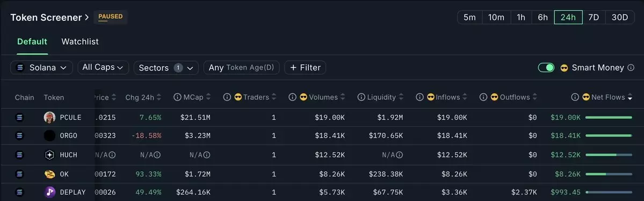Click the PCULE token avatar icon
Viewport: 644px width, 201px height.
pyautogui.click(x=50, y=117)
